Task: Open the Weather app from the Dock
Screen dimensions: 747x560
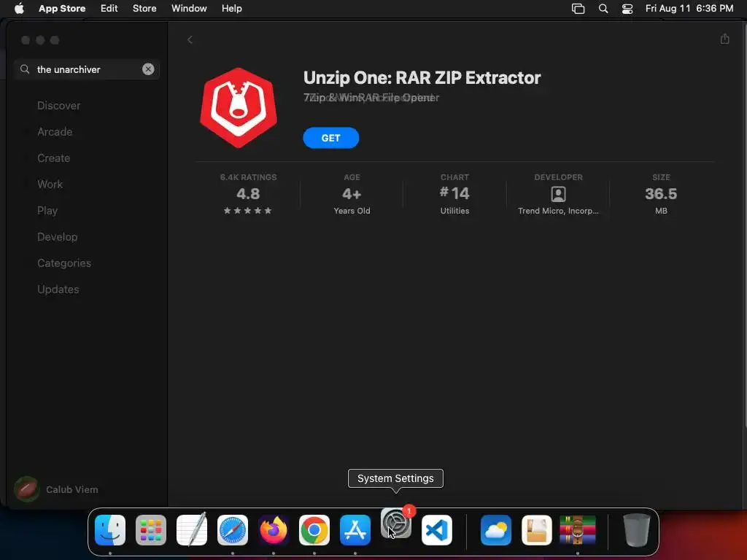Action: tap(496, 530)
